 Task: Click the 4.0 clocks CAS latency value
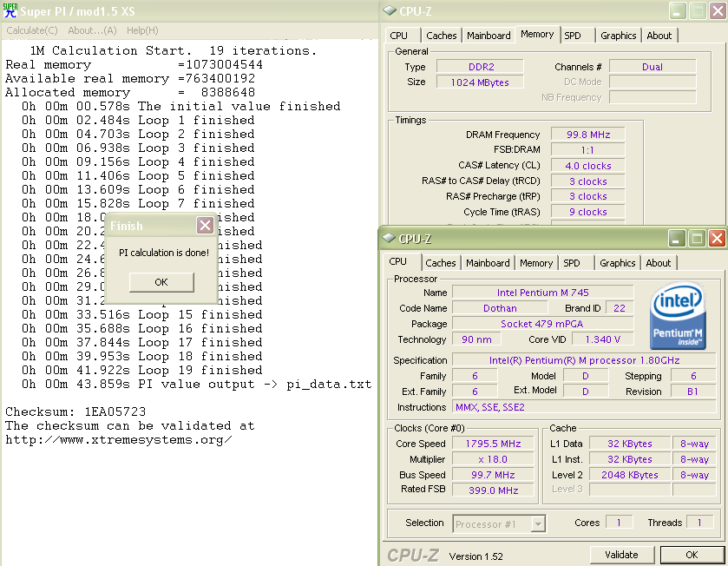coord(587,166)
